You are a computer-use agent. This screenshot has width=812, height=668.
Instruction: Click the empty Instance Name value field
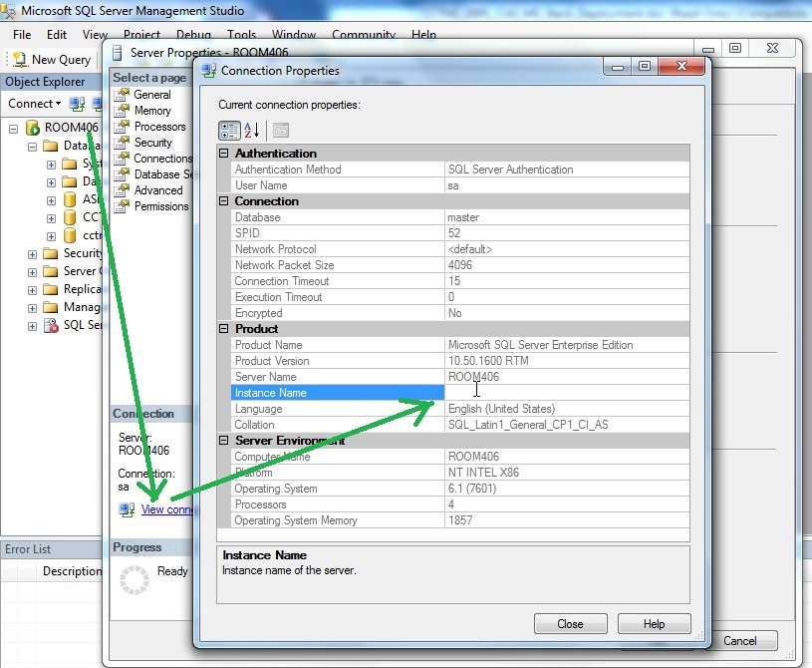567,393
